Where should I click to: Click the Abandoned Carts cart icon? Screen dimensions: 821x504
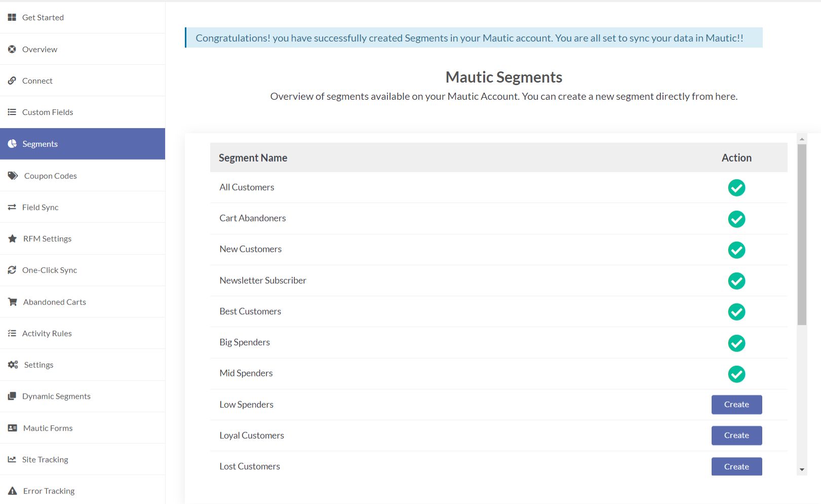coord(12,302)
